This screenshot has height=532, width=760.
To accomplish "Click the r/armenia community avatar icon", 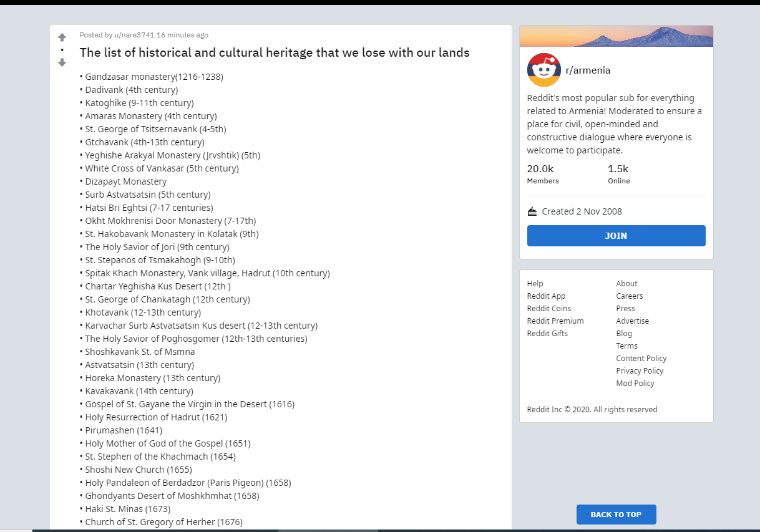I will (x=543, y=70).
